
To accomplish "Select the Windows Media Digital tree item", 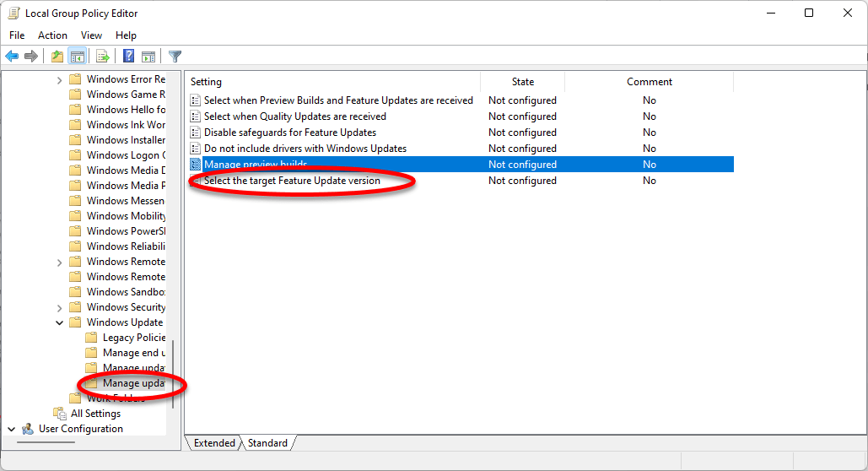I will (x=126, y=171).
